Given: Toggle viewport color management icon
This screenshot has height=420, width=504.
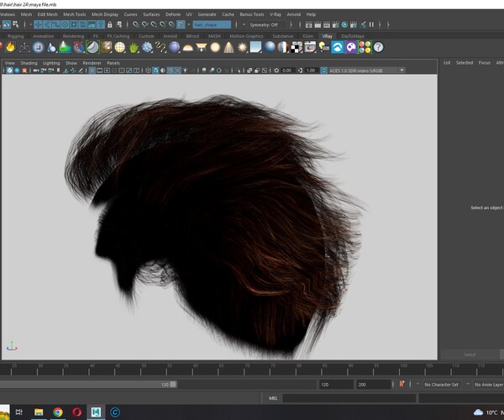Looking at the screenshot, I should pos(323,71).
